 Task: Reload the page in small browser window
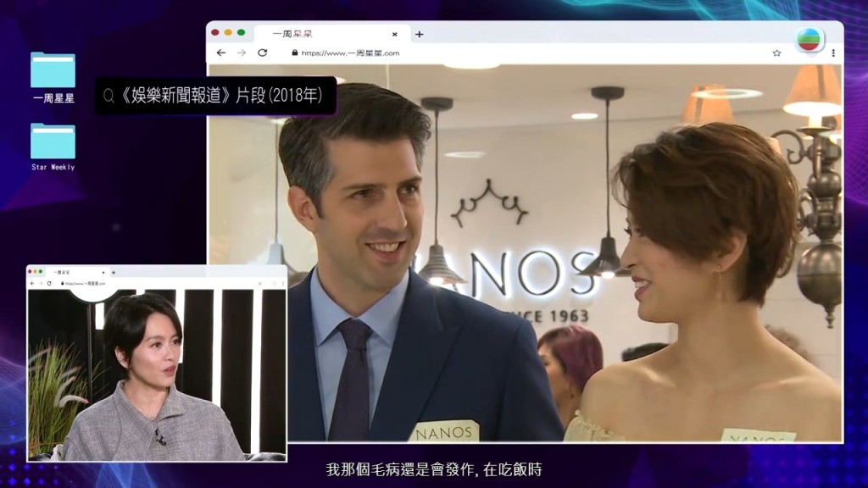click(x=49, y=283)
